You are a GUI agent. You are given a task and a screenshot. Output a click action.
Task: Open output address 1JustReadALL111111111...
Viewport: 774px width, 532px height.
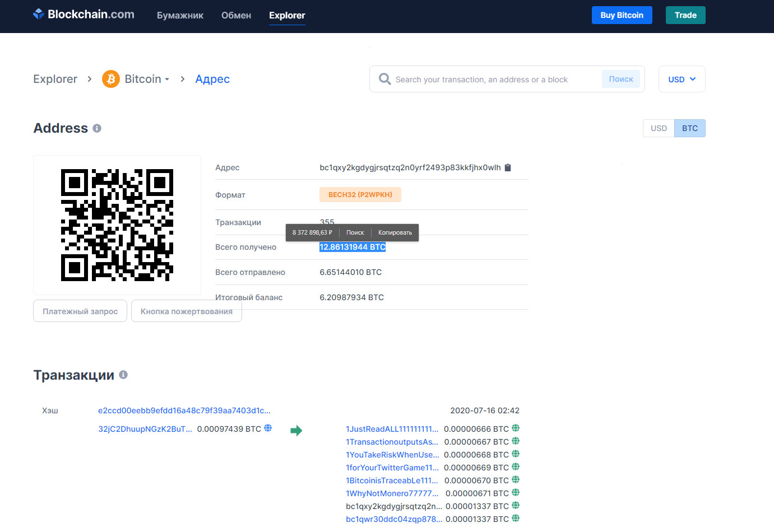pyautogui.click(x=392, y=429)
